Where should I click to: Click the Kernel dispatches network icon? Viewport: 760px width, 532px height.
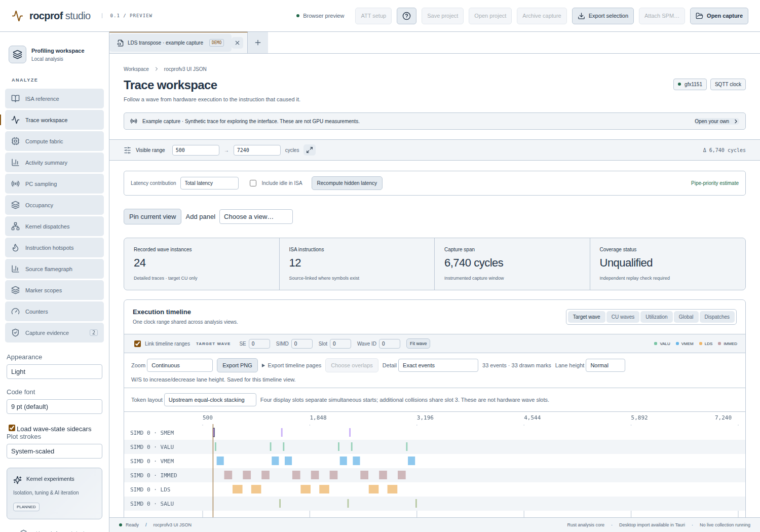coord(16,226)
